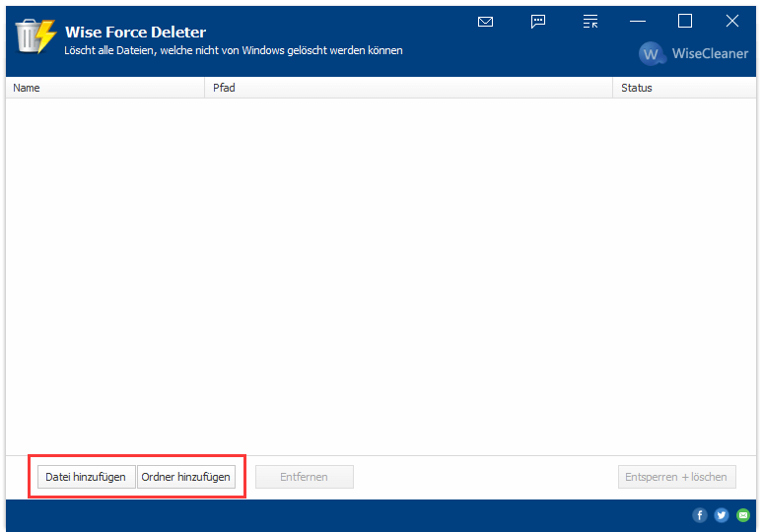Screen dimensions: 762x532
Task: Open the feedback chat bubble icon
Action: tap(538, 22)
